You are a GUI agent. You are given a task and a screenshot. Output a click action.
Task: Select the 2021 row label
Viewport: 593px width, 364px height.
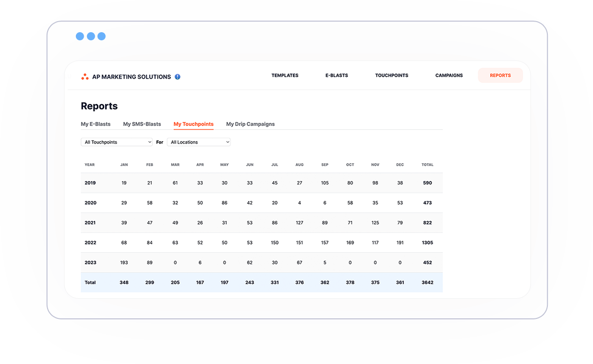click(x=90, y=223)
